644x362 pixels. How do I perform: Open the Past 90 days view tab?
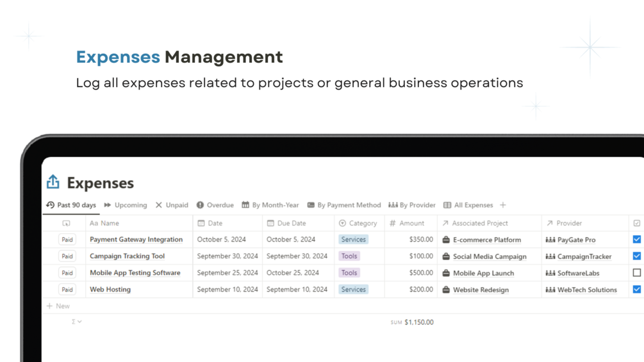(71, 205)
